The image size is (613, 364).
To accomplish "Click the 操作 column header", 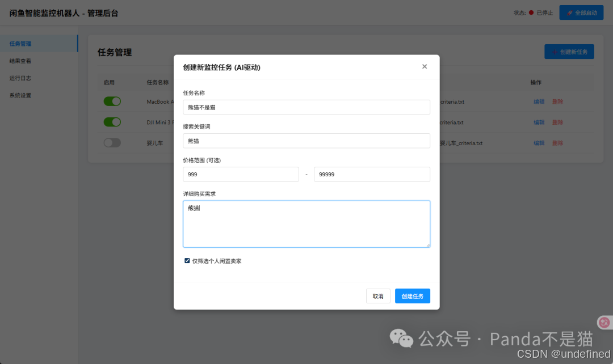I will [536, 82].
